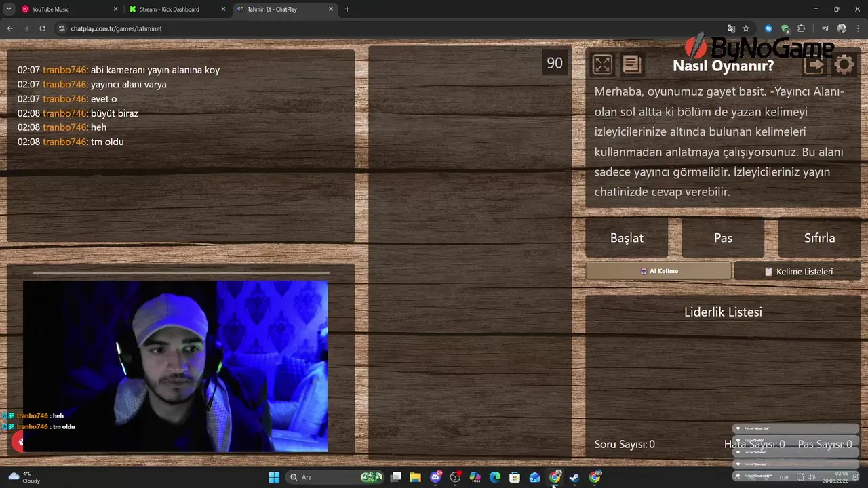Open the Shazam extension icon
This screenshot has width=868, height=488.
point(768,28)
